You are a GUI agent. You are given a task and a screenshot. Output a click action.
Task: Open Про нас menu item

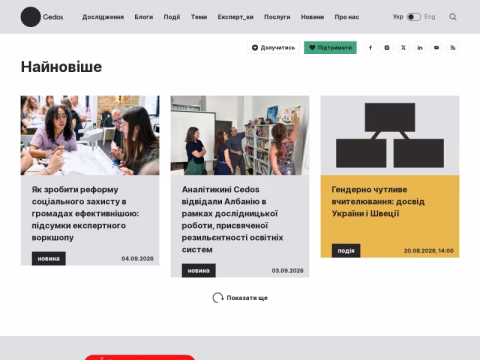click(347, 17)
